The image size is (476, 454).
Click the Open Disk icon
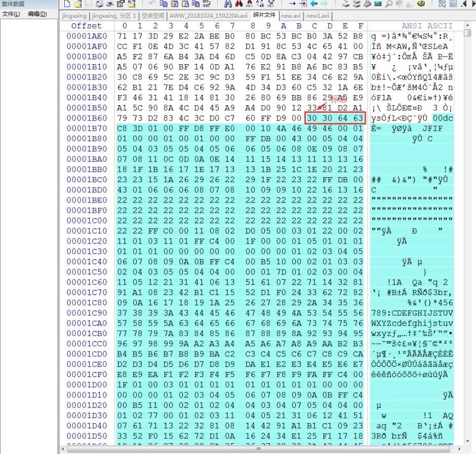coord(345,4)
